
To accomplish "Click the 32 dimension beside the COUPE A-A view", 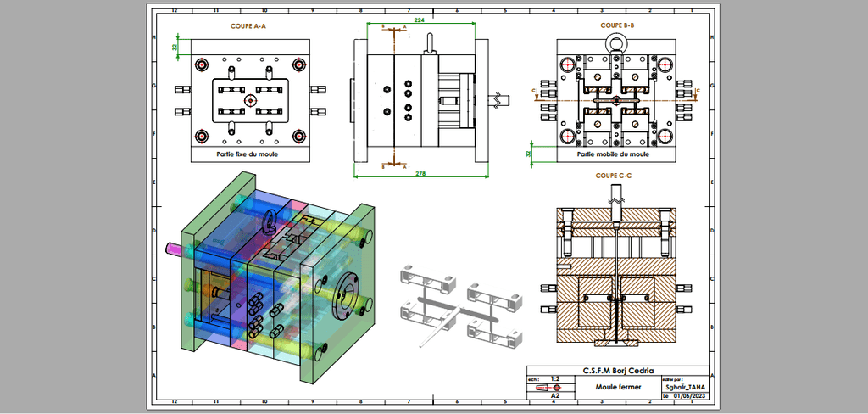I will (175, 48).
